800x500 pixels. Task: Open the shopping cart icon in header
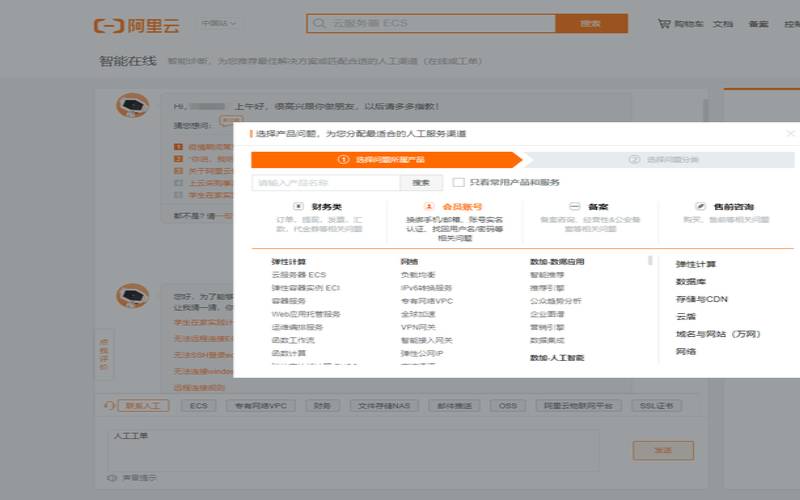click(664, 23)
